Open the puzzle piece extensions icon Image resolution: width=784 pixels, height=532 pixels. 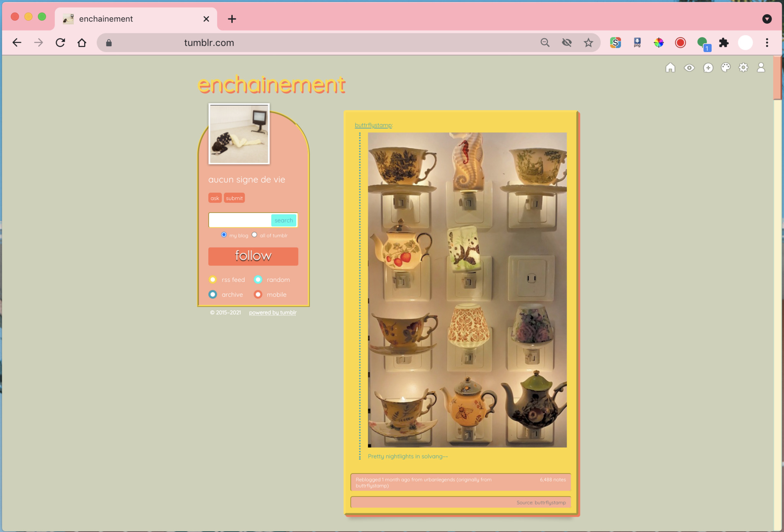click(724, 43)
